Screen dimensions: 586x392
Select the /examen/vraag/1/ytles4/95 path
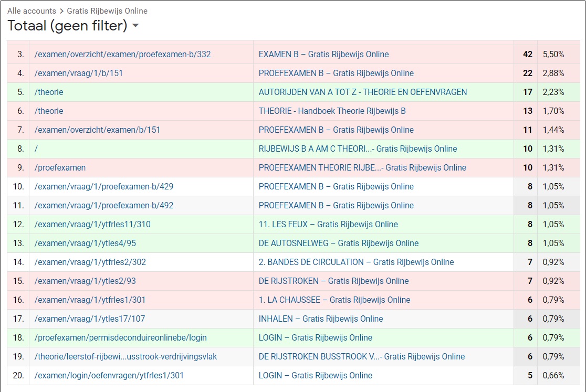tap(85, 243)
